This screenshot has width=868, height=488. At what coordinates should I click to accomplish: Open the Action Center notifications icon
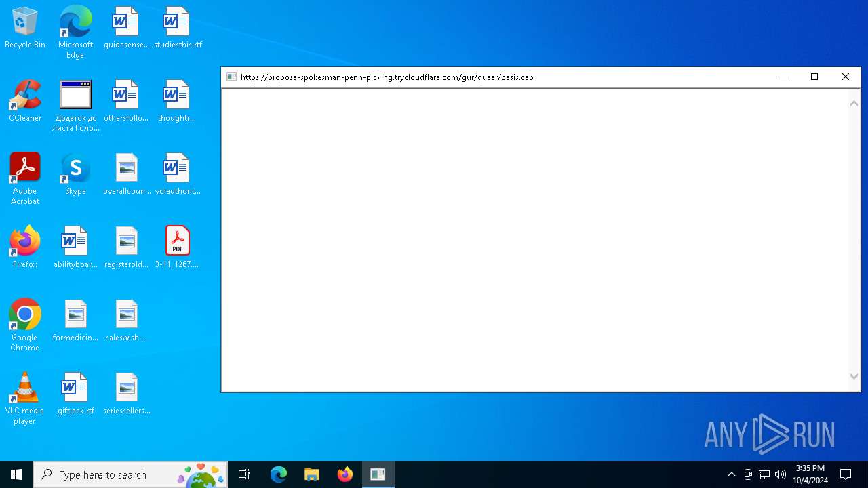click(846, 474)
